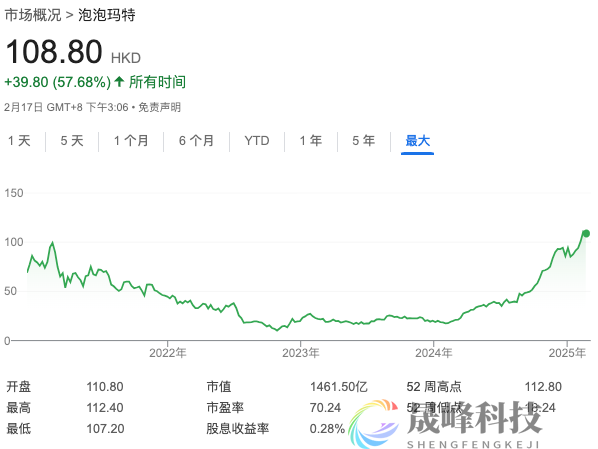598x449 pixels.
Task: Select the 5 天 range tab
Action: 72,141
